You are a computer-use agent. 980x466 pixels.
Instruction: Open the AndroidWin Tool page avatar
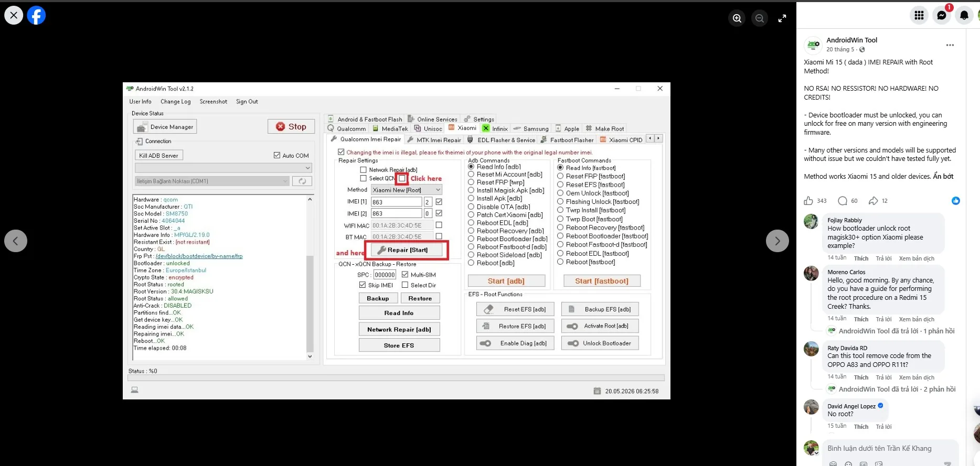[813, 45]
